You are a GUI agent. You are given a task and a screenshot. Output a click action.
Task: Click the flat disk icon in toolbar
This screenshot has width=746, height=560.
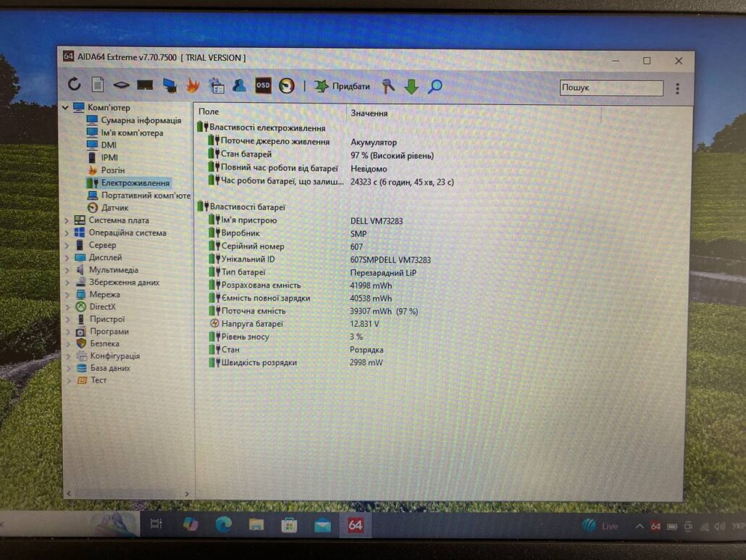122,85
